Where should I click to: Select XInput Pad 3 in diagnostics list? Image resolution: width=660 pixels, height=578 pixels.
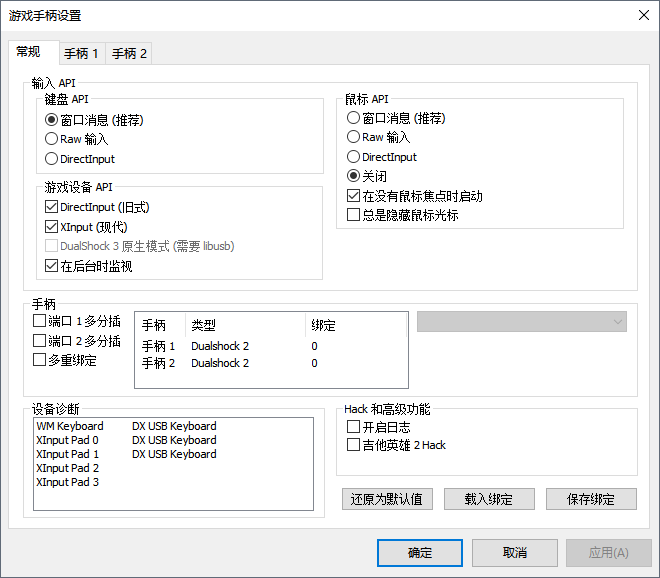tap(67, 482)
